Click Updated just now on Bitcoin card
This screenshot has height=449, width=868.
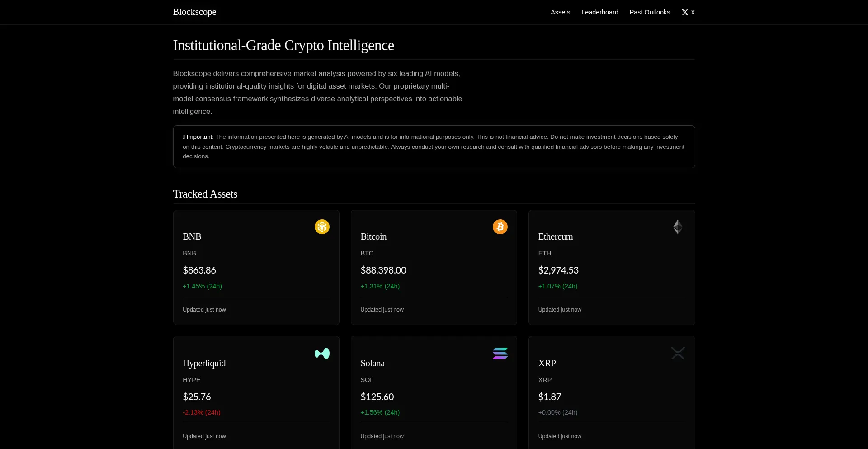click(x=382, y=310)
